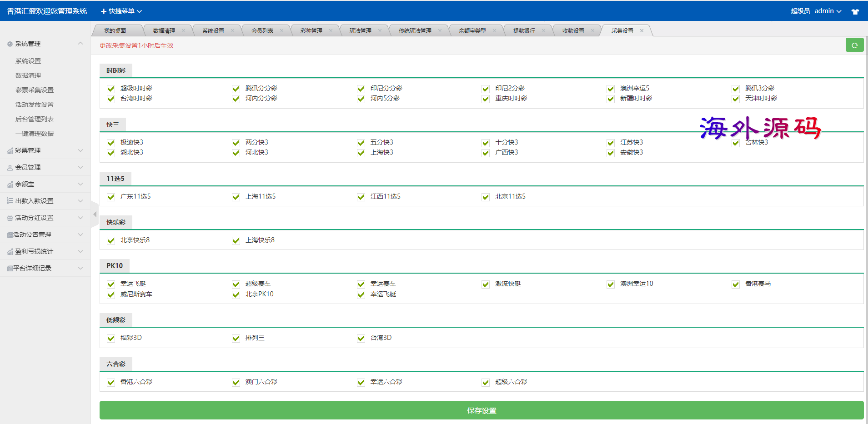Screen dimensions: 868x424
Task: Open 活动发放设置 in the sidebar
Action: pos(35,105)
